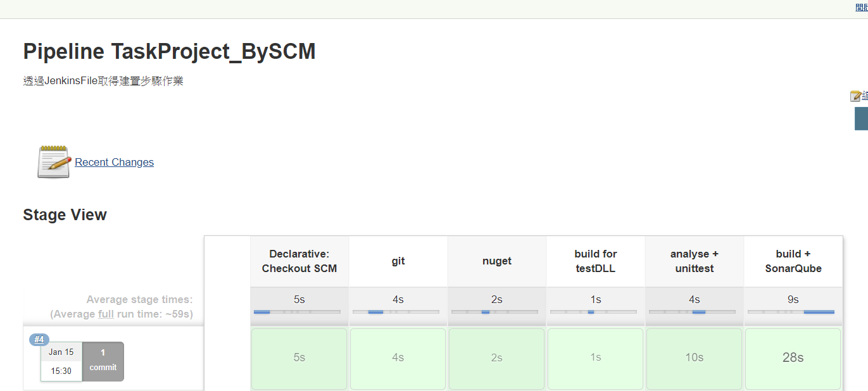Click the Jan 15 15:30 build date box
Viewport: 868px width, 391px height.
click(x=61, y=361)
